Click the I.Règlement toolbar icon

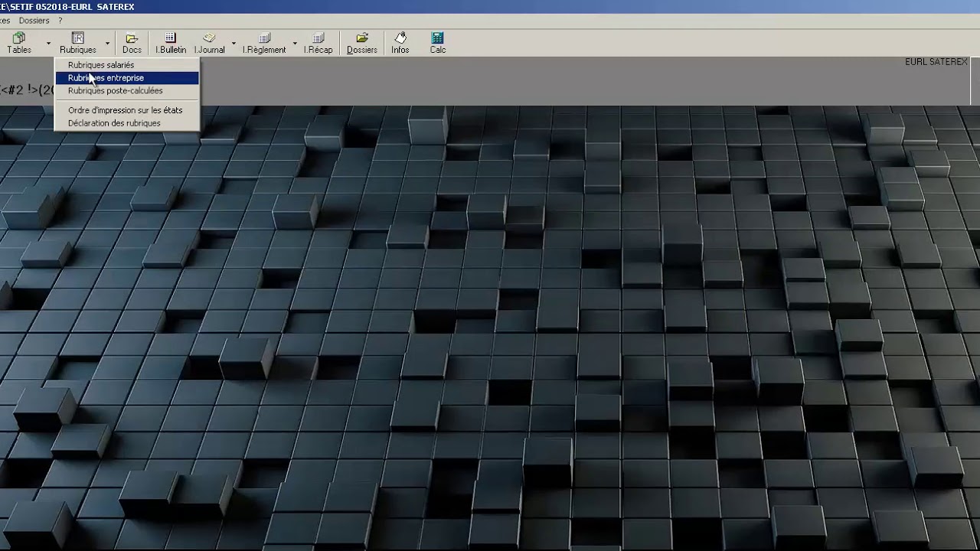(x=264, y=43)
